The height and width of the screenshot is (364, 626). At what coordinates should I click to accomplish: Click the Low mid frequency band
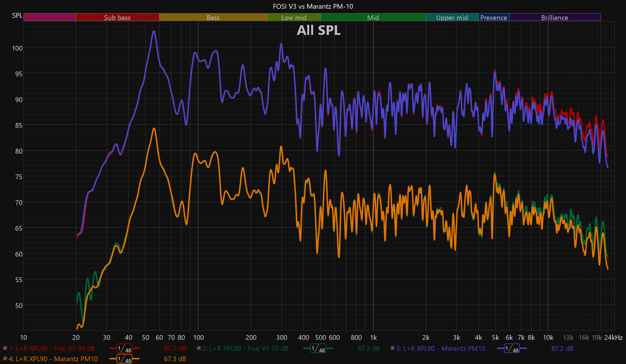(294, 17)
